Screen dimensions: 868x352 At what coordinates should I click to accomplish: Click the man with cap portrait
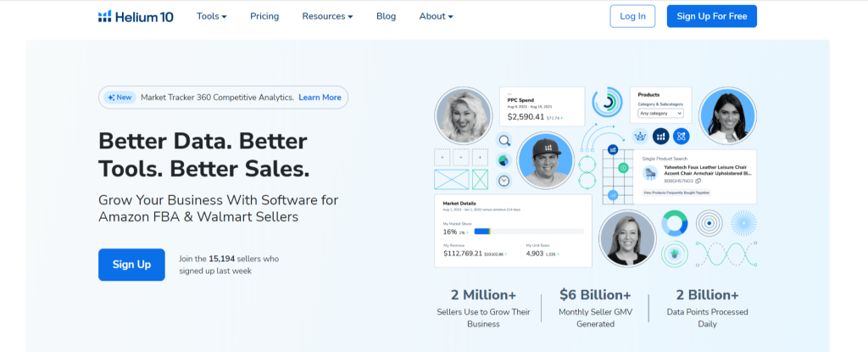pyautogui.click(x=545, y=161)
